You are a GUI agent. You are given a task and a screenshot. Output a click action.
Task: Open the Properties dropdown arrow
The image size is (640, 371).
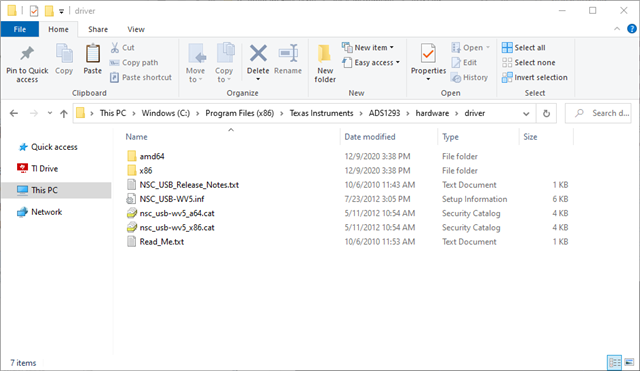point(428,79)
